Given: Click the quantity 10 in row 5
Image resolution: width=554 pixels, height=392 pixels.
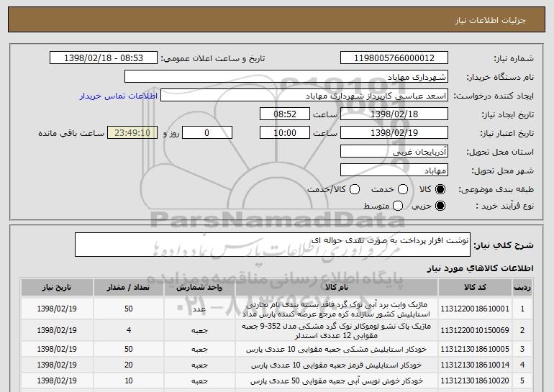Looking at the screenshot, I should click(x=129, y=380).
